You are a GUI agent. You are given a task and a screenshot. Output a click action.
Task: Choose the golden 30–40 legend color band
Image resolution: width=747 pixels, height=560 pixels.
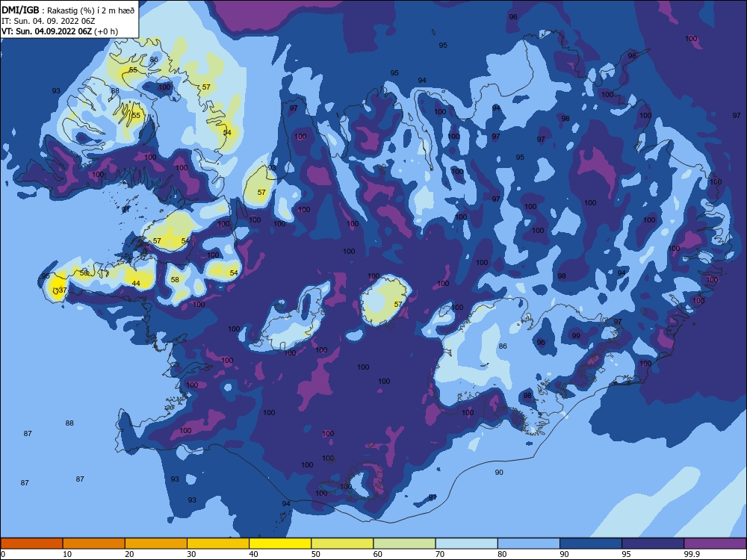[218, 544]
